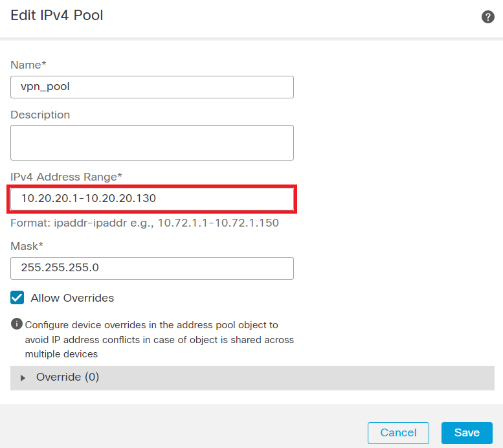Click the IPv4 Address Range* label

(x=66, y=177)
